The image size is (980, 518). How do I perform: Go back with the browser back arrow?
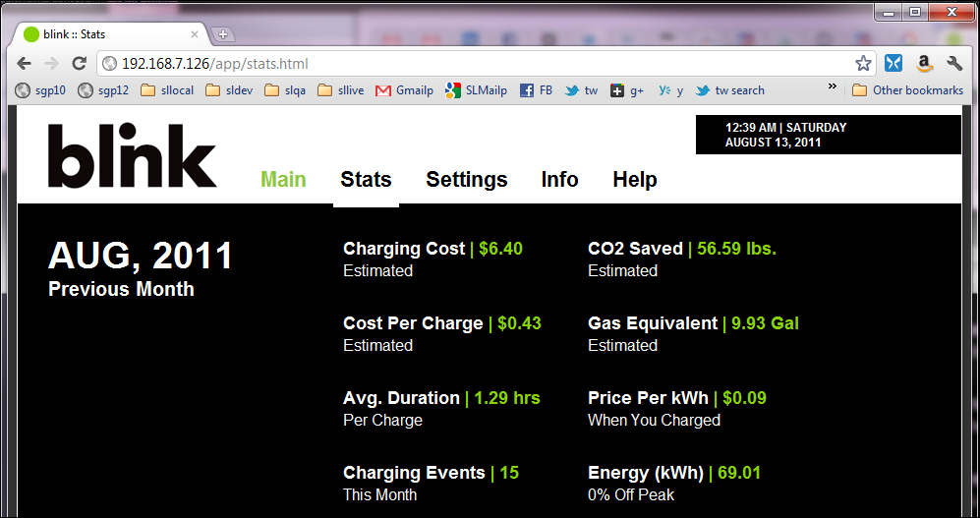pos(24,63)
